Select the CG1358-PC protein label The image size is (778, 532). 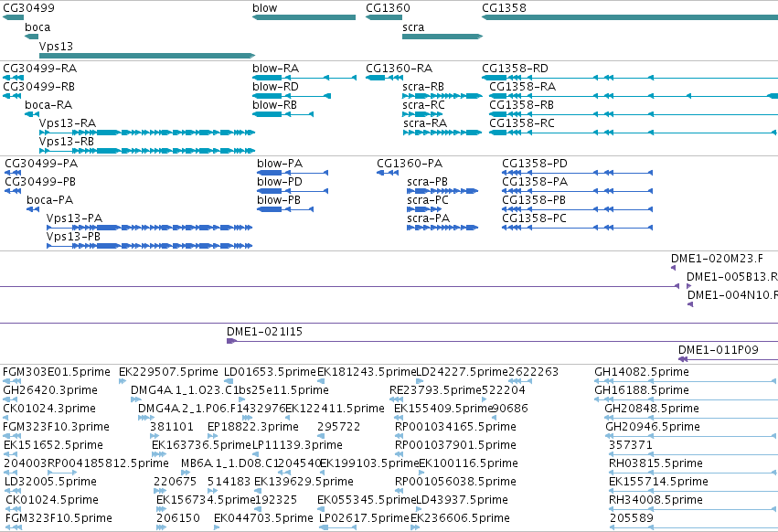click(x=535, y=218)
